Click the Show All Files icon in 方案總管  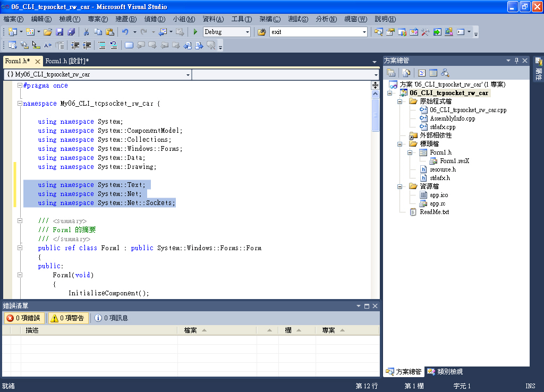click(406, 72)
